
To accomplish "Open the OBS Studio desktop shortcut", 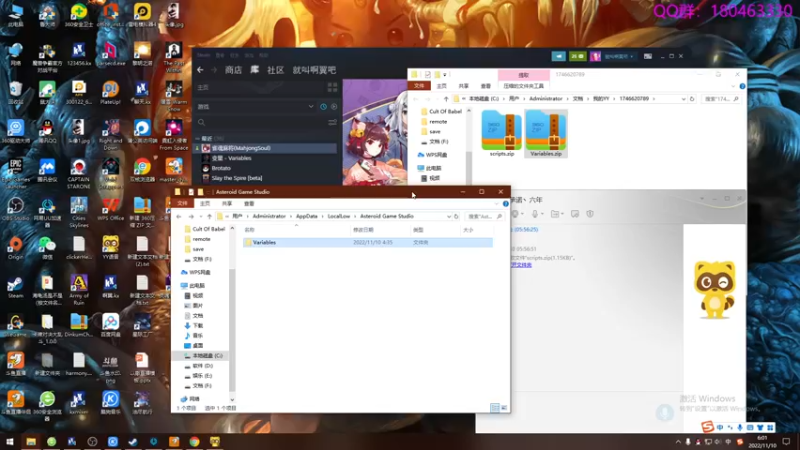I will (x=15, y=209).
